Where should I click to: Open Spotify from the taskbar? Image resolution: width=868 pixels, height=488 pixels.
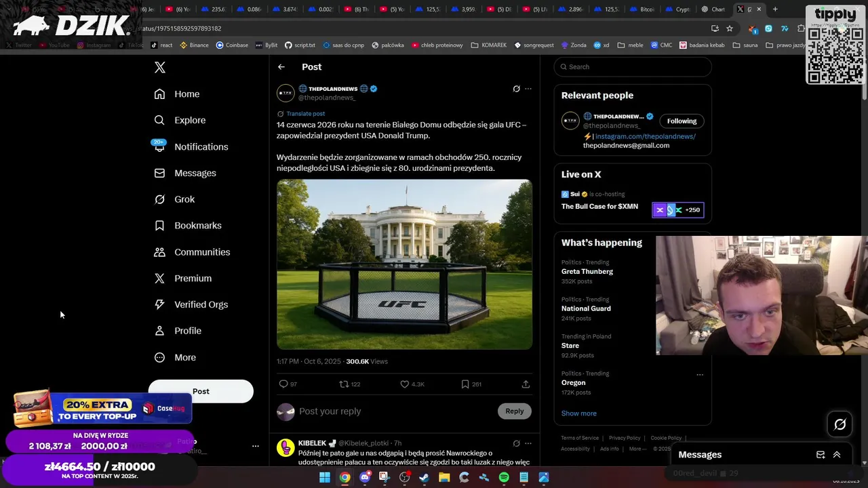(504, 477)
